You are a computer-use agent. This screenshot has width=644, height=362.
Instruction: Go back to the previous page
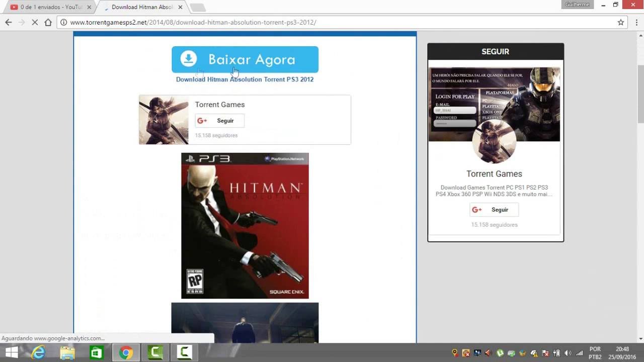click(9, 22)
